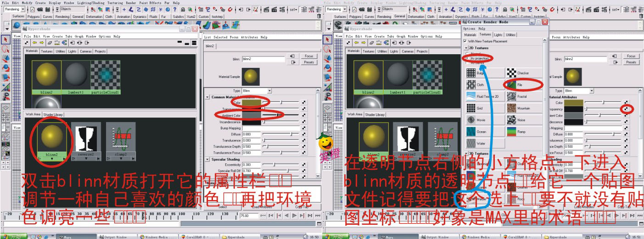
Task: Click Presets button in right Attribute Editor
Action: (x=631, y=62)
